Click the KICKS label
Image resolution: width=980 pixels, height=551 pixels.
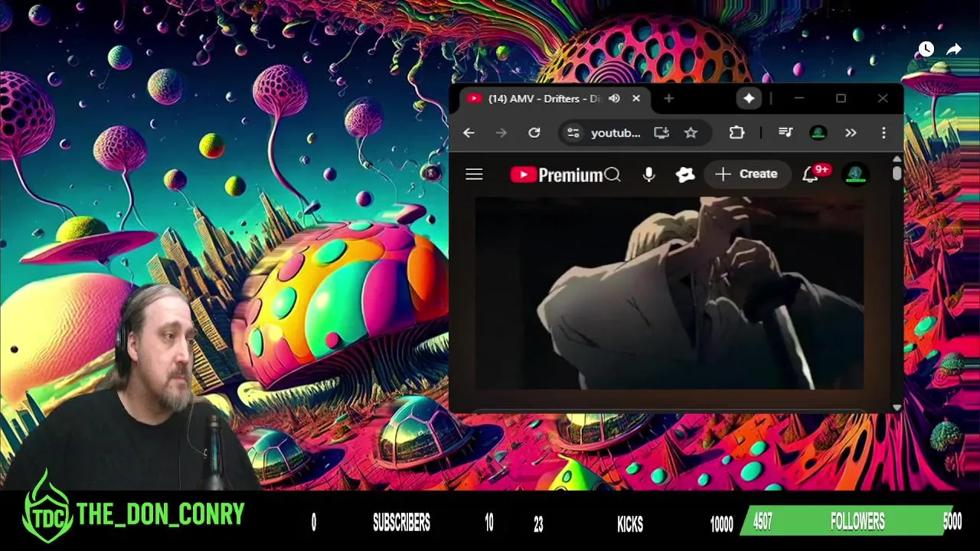tap(630, 524)
